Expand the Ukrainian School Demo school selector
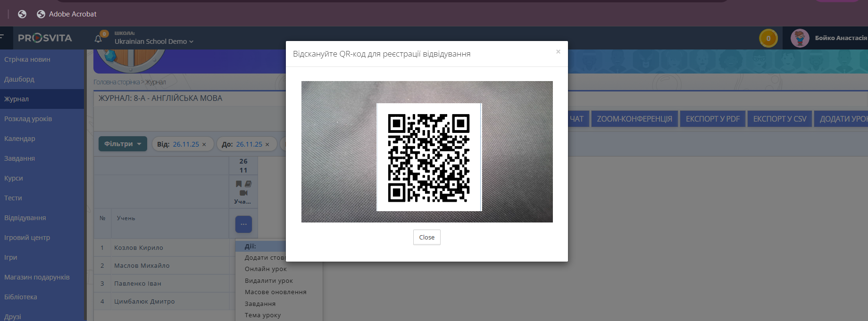Viewport: 868px width, 321px height. pos(154,41)
